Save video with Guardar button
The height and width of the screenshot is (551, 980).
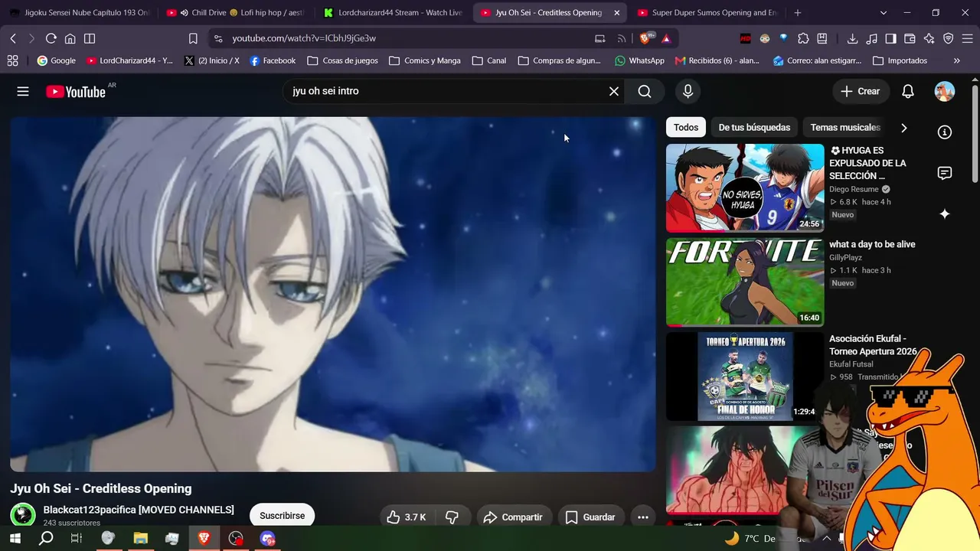590,517
